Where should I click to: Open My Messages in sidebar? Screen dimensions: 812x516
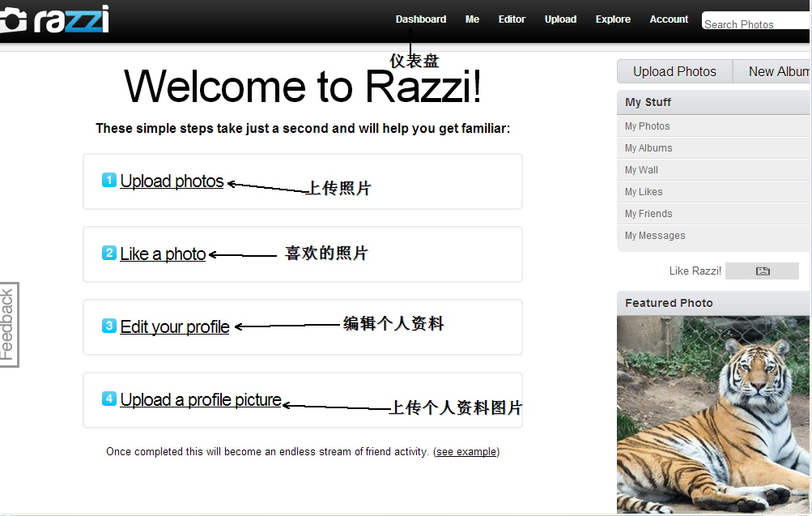(x=714, y=236)
